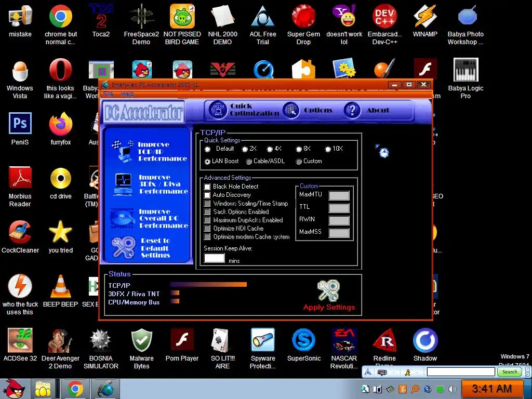Select the 8X quick setting

pos(299,149)
